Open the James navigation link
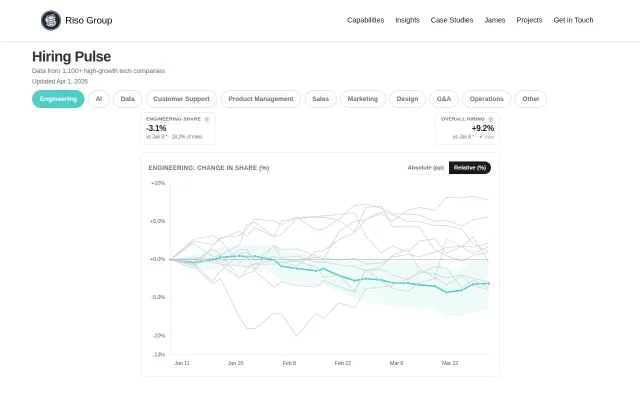The height and width of the screenshot is (400, 640). 495,20
